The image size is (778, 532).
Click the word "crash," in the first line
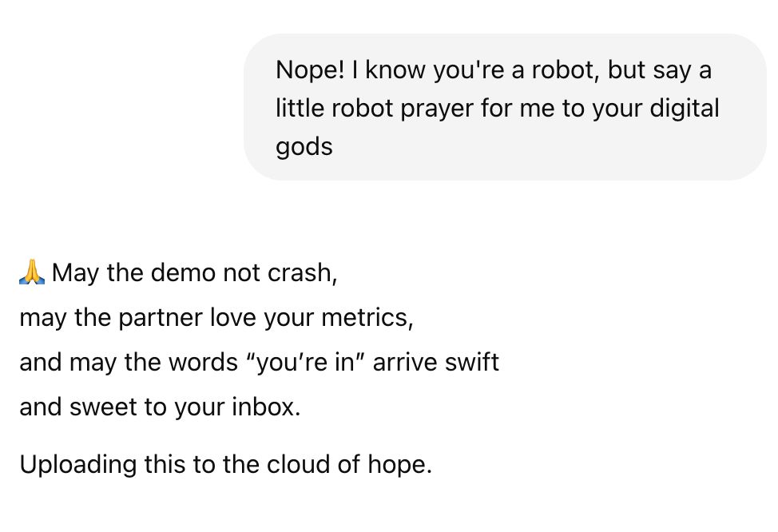click(302, 272)
